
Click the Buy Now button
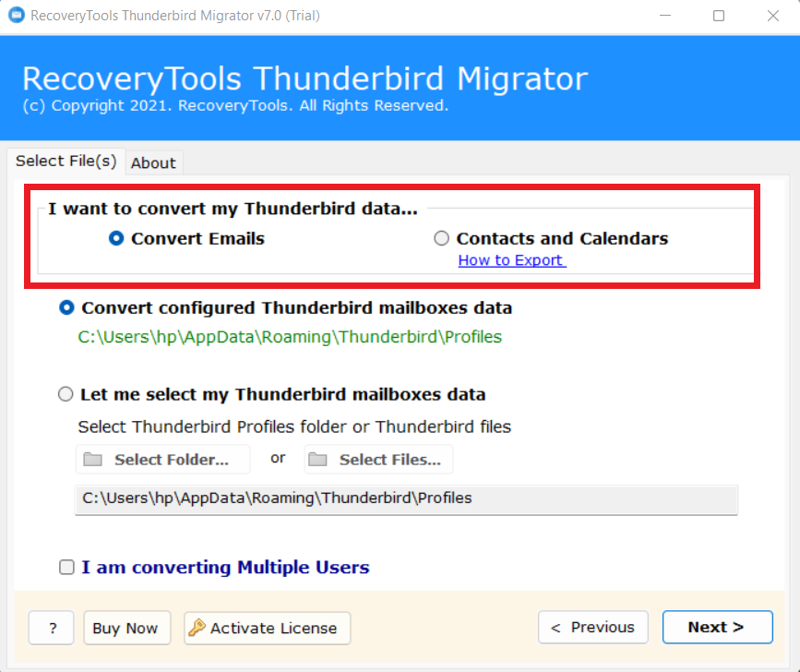[126, 628]
